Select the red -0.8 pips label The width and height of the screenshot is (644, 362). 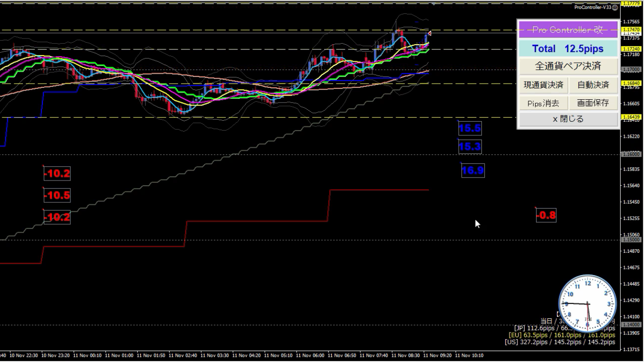[546, 215]
